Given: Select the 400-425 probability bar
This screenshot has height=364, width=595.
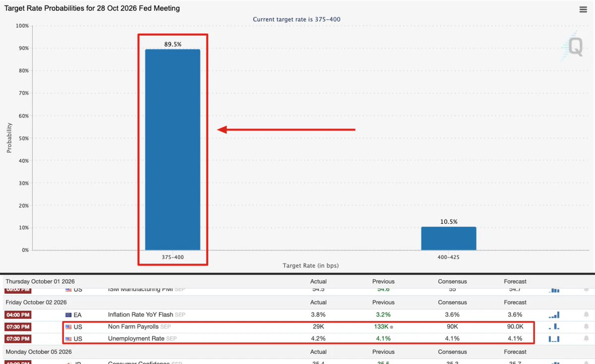Looking at the screenshot, I should (x=449, y=238).
